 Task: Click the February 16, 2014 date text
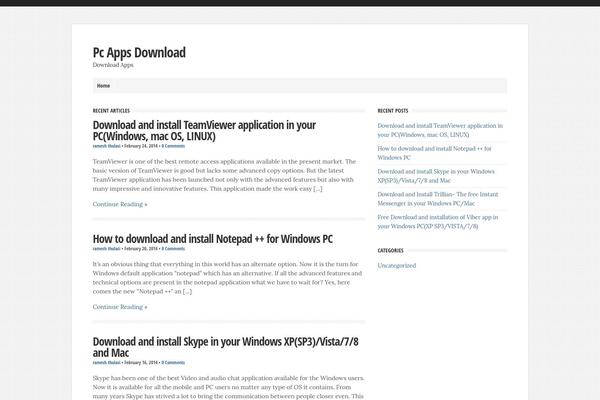pyautogui.click(x=141, y=362)
